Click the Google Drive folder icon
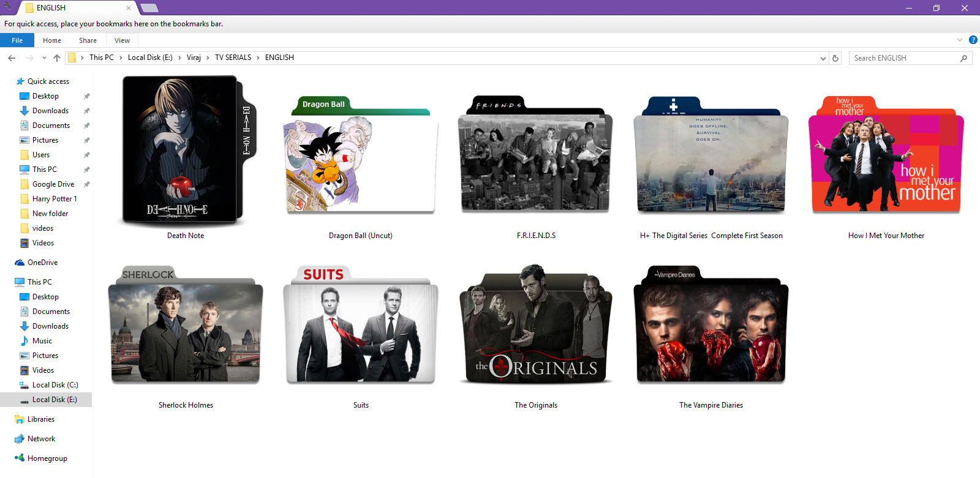The height and width of the screenshot is (478, 980). point(24,184)
